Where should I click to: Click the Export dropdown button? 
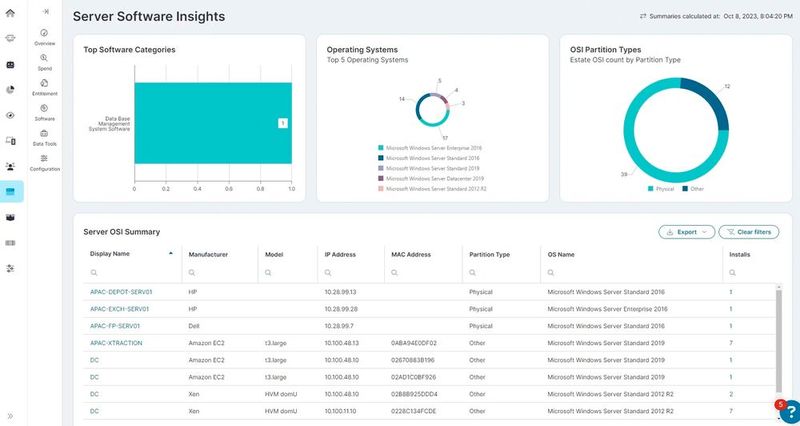point(686,232)
